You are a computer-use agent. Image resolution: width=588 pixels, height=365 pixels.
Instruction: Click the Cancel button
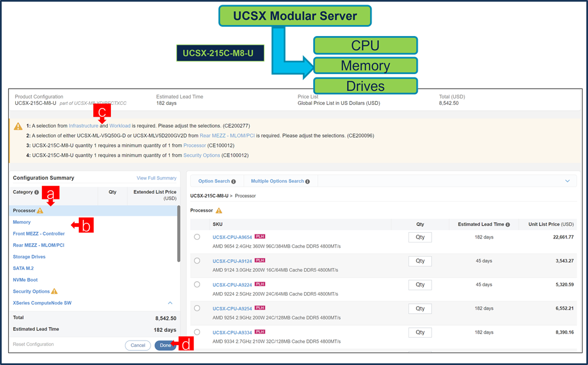138,346
